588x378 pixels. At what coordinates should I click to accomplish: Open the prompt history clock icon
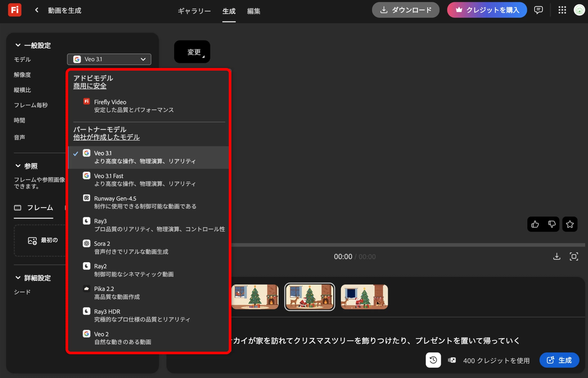tap(433, 360)
